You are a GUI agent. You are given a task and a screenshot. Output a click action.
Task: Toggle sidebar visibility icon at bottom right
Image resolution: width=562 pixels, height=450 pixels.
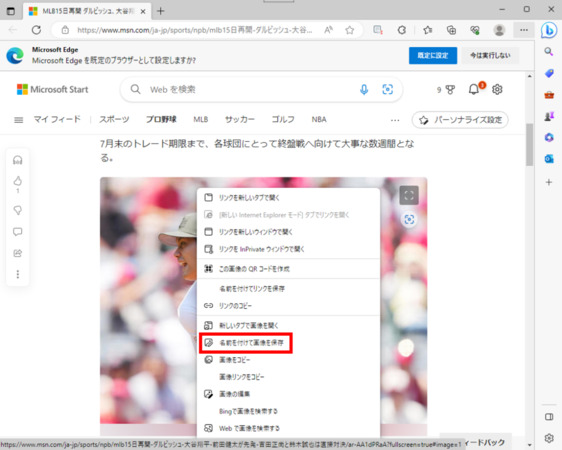549,417
